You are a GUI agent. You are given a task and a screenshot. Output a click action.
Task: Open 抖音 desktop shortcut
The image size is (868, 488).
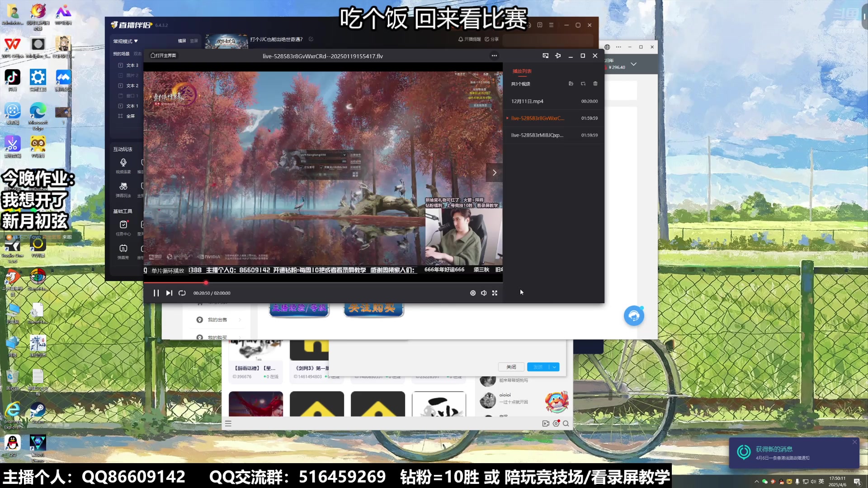click(13, 80)
